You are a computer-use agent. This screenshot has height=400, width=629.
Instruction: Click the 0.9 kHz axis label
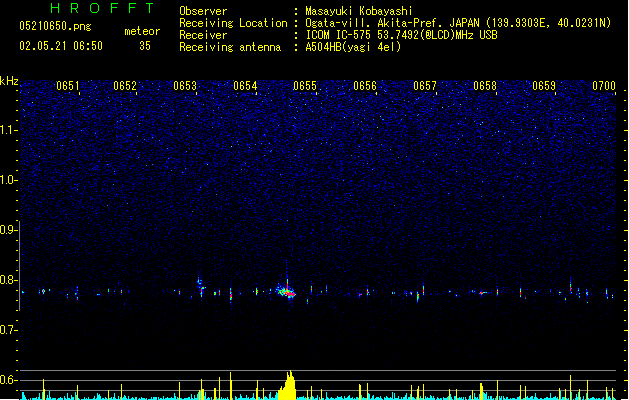[x=9, y=229]
